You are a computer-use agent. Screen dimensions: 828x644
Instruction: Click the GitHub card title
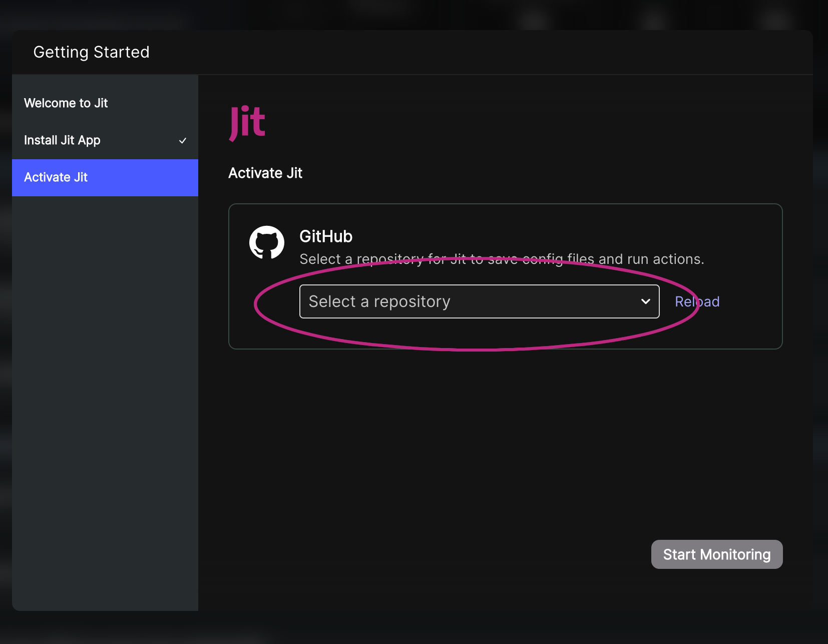tap(326, 236)
